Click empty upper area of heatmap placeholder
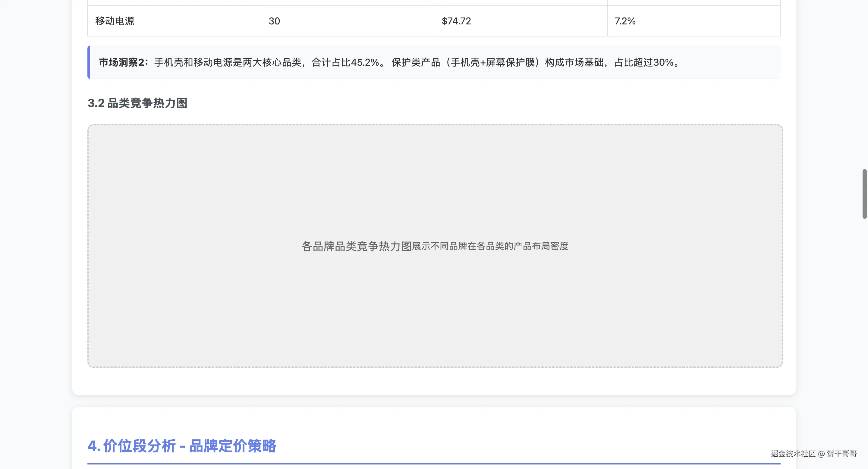This screenshot has height=469, width=868. point(435,168)
